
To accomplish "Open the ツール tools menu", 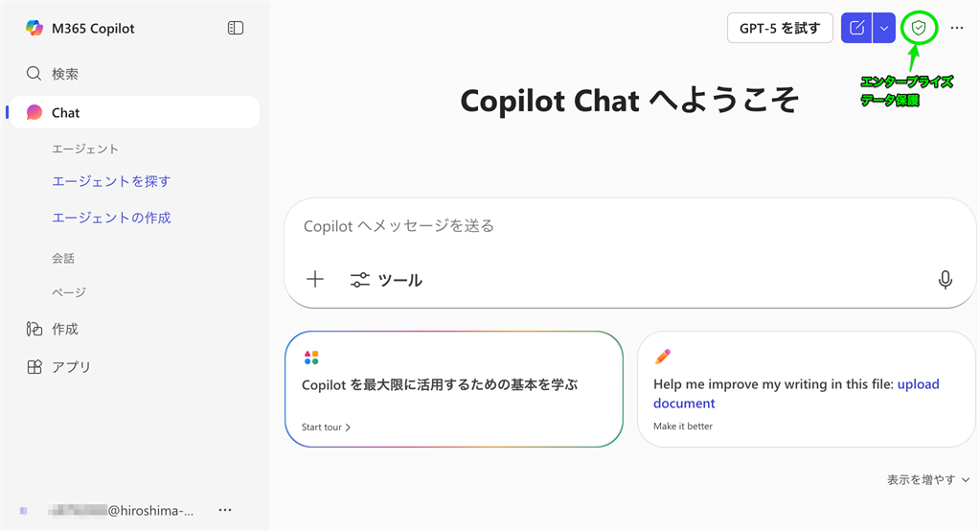I will (x=386, y=280).
